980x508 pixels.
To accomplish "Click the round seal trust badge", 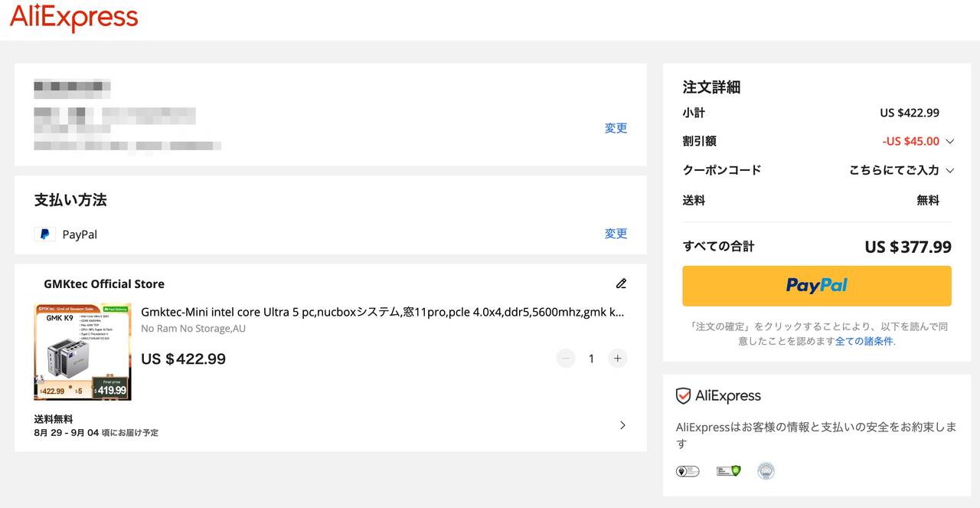I will point(766,471).
